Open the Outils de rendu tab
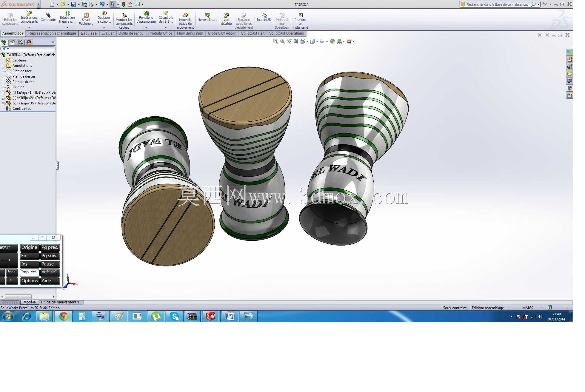Screen dimensions: 585x392 point(131,33)
